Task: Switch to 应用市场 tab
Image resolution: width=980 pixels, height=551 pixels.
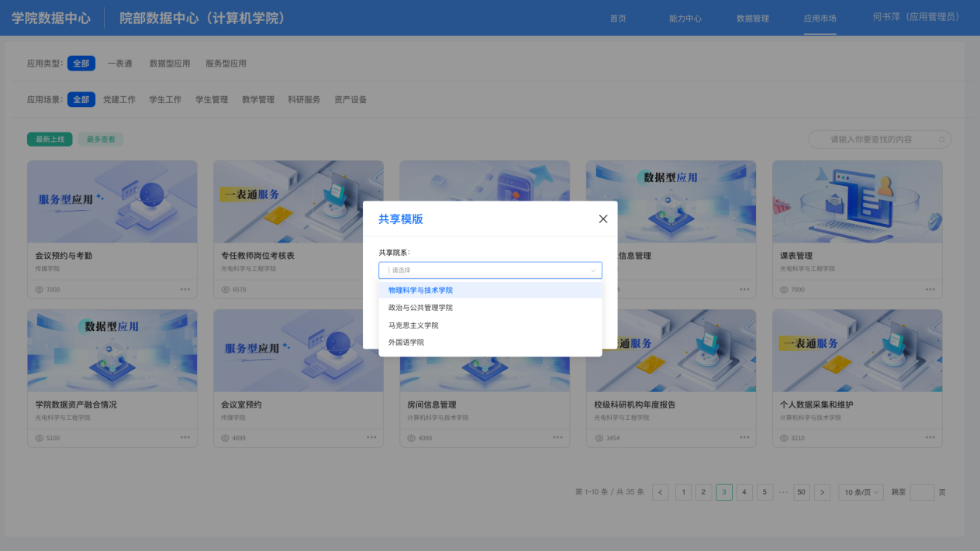Action: pos(820,18)
